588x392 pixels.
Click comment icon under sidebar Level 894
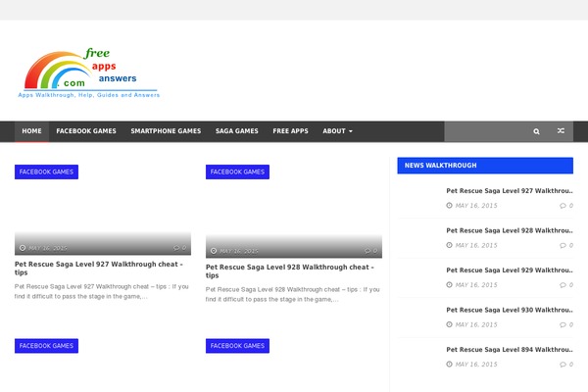(x=563, y=365)
